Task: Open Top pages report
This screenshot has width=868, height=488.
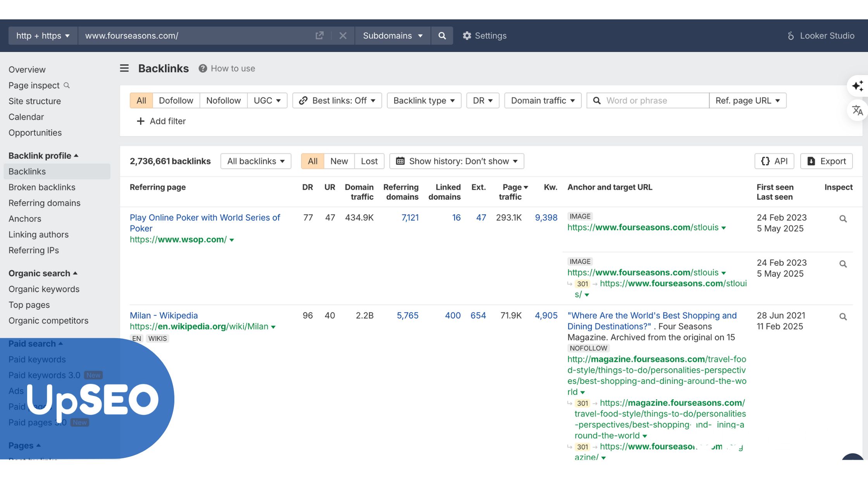Action: coord(29,305)
